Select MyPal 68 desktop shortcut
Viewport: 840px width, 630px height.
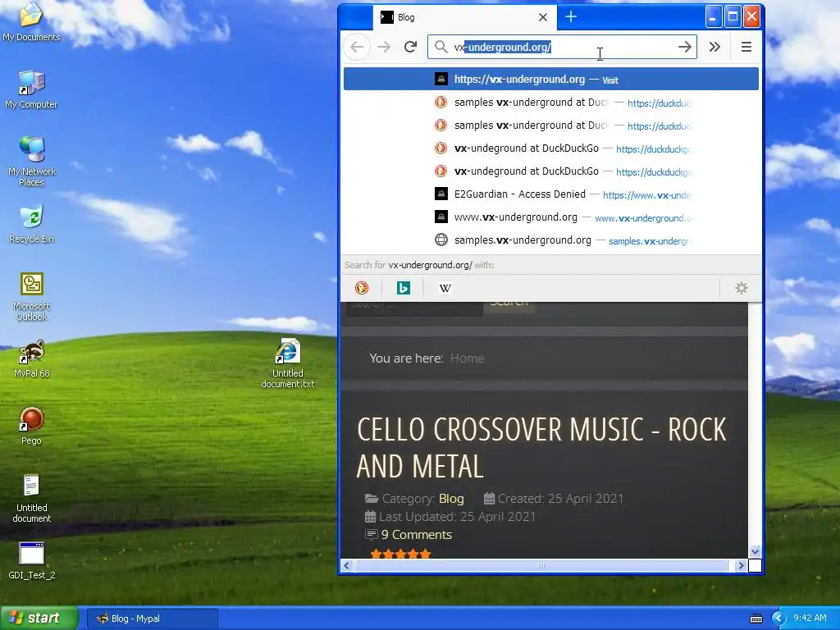[32, 359]
